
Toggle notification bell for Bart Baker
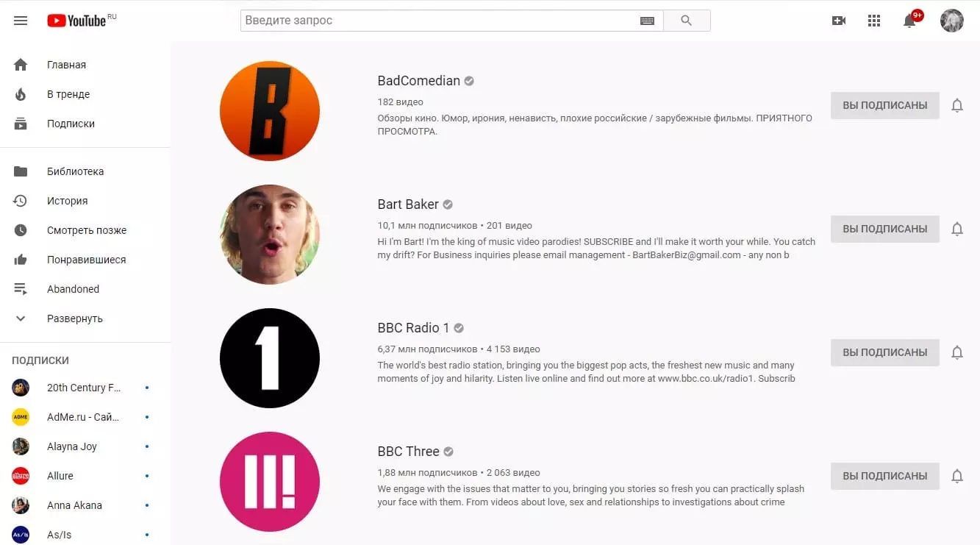pos(957,229)
